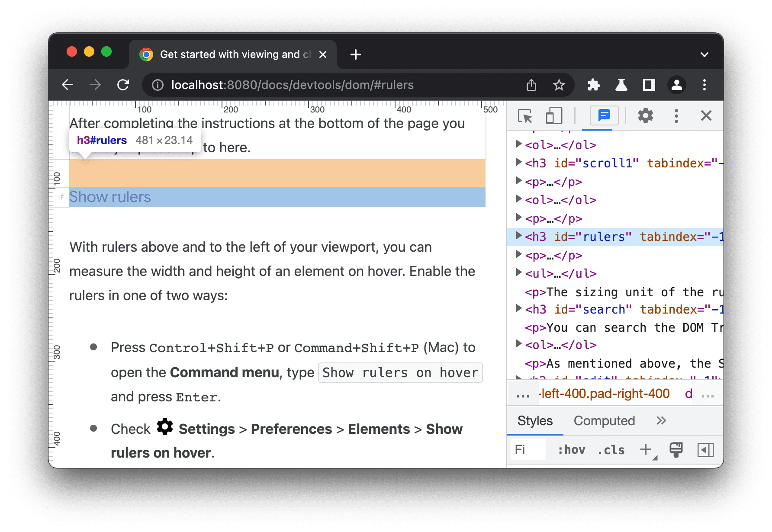Open the three-dot DevTools customization menu
The height and width of the screenshot is (532, 772).
(x=676, y=115)
